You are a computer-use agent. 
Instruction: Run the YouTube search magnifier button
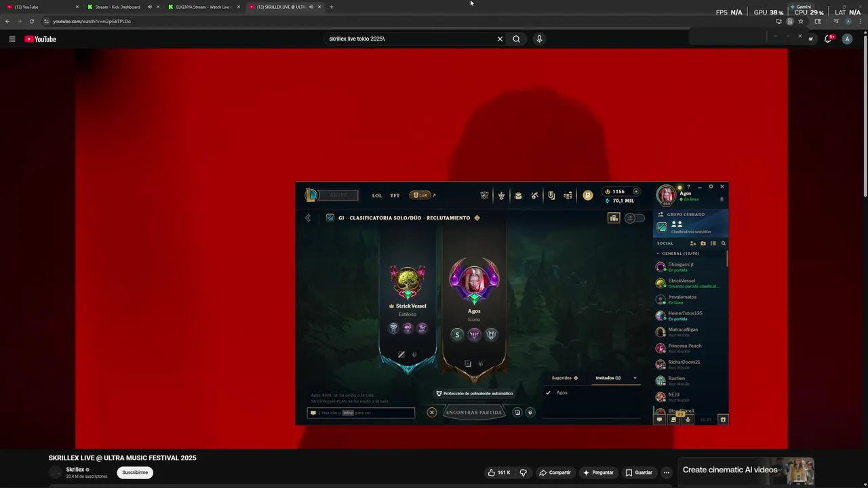(x=516, y=39)
